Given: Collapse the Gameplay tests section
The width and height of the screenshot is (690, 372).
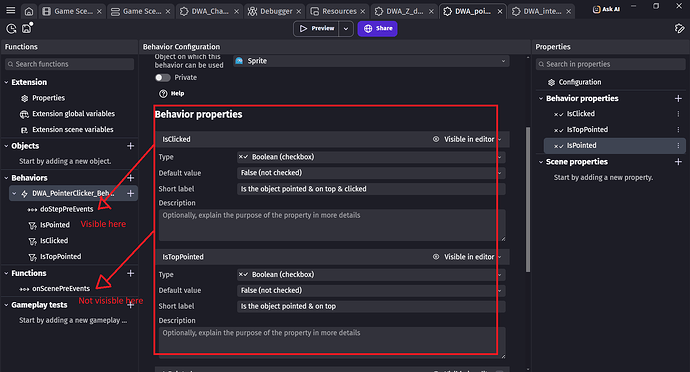Looking at the screenshot, I should [x=7, y=305].
